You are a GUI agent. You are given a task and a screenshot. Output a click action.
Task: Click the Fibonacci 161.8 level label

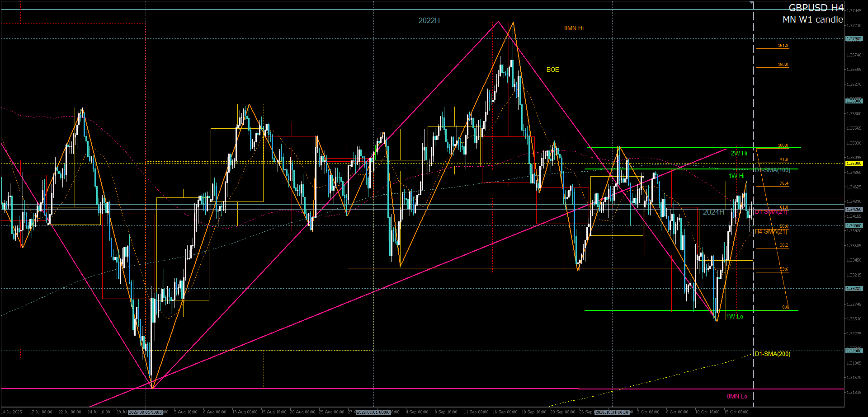click(783, 46)
